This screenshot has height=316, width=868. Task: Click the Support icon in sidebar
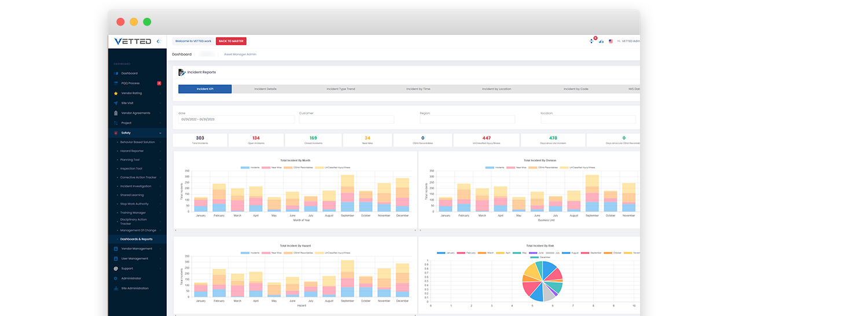pyautogui.click(x=116, y=269)
